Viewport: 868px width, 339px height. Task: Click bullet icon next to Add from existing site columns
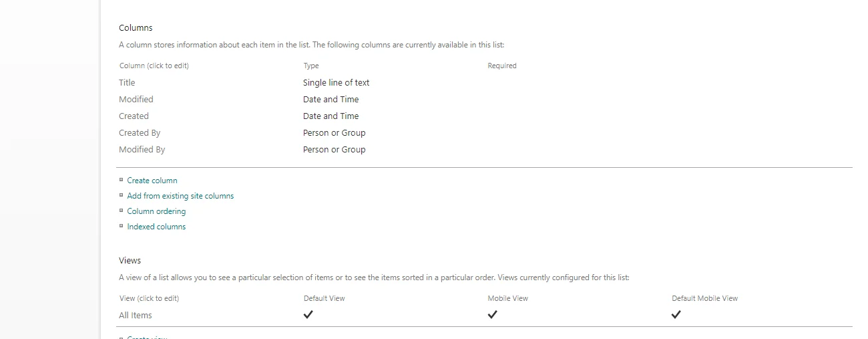click(121, 195)
